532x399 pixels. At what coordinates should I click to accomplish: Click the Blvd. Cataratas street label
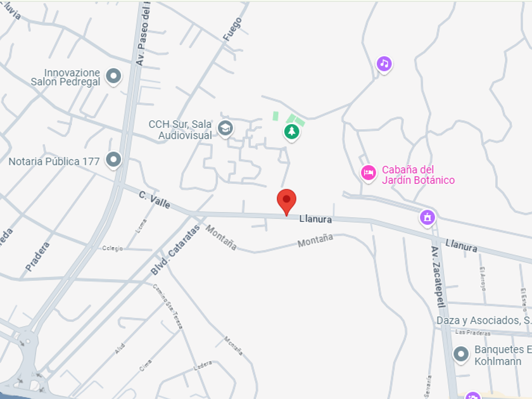pos(175,250)
